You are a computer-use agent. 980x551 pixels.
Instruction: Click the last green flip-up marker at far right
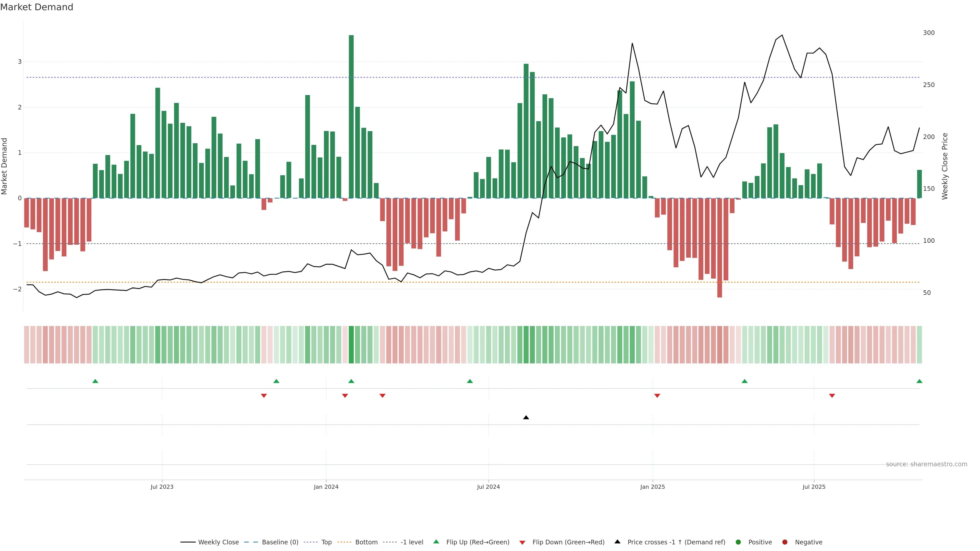pyautogui.click(x=919, y=381)
